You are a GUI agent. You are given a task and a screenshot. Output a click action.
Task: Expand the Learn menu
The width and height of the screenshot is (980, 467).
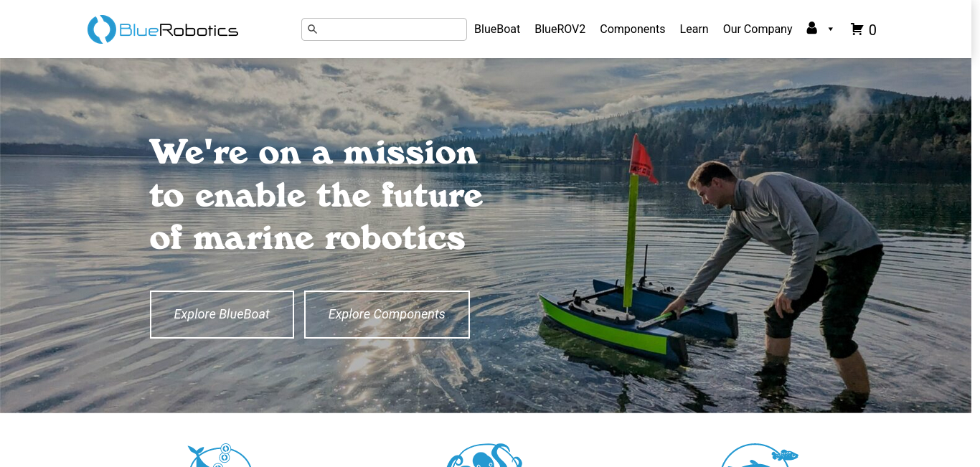tap(694, 29)
